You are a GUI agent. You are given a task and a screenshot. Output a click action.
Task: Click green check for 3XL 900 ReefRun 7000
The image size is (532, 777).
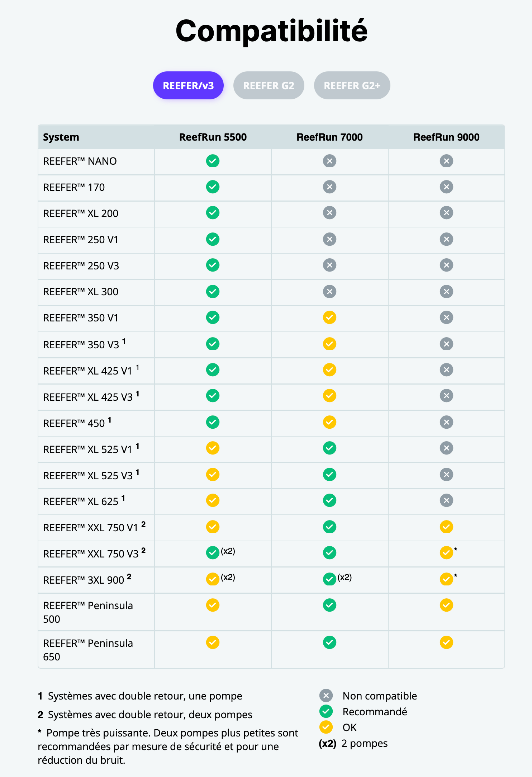(329, 579)
